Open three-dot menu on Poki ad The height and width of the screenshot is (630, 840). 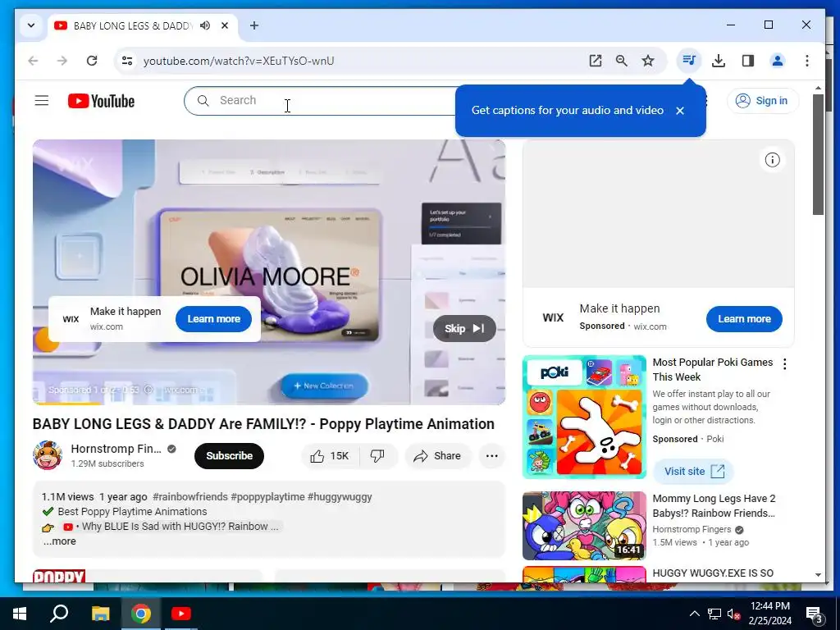[x=784, y=364]
